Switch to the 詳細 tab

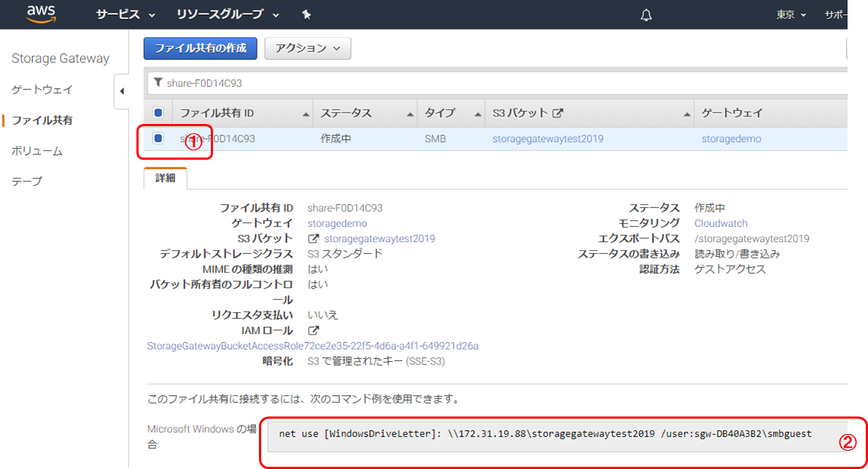point(165,176)
